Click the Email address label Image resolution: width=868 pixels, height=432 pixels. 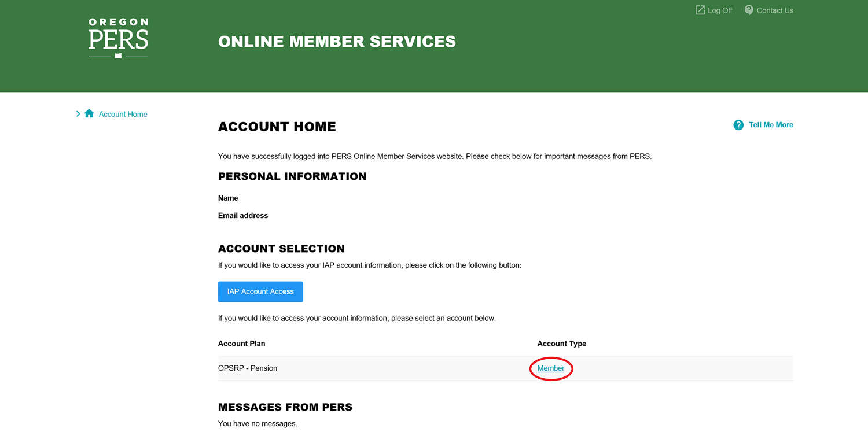tap(243, 216)
